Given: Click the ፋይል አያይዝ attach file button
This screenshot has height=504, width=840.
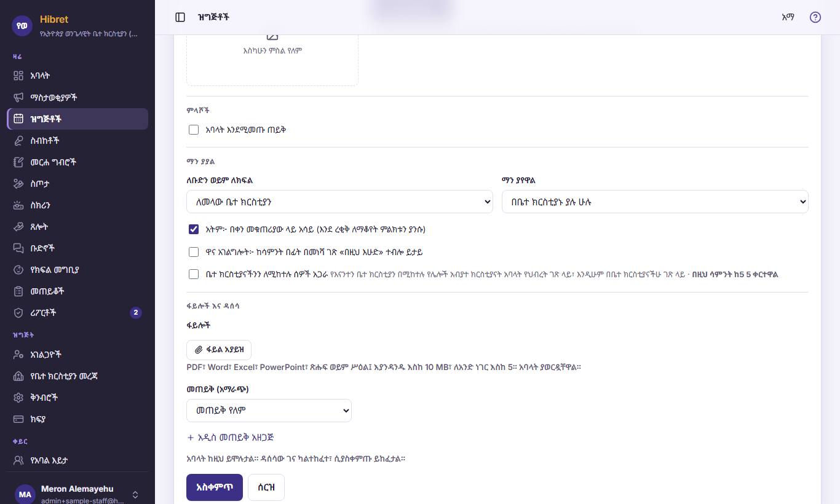Looking at the screenshot, I should tap(219, 350).
